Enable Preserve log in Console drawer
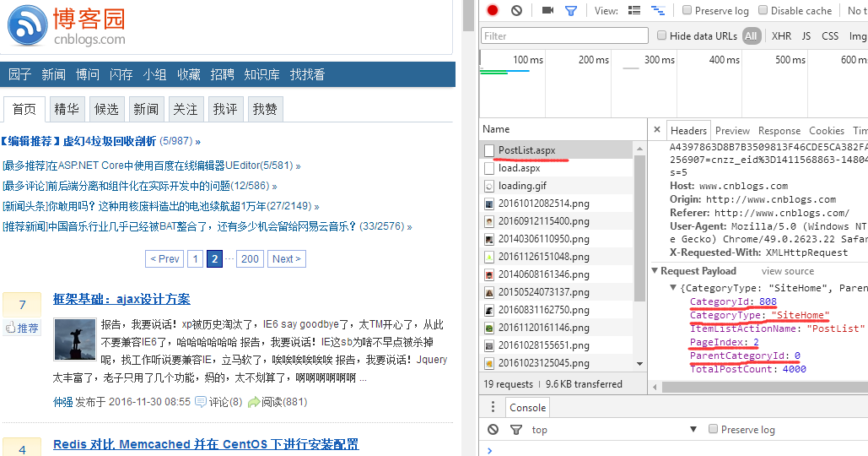Viewport: 868px width, 456px height. (713, 429)
